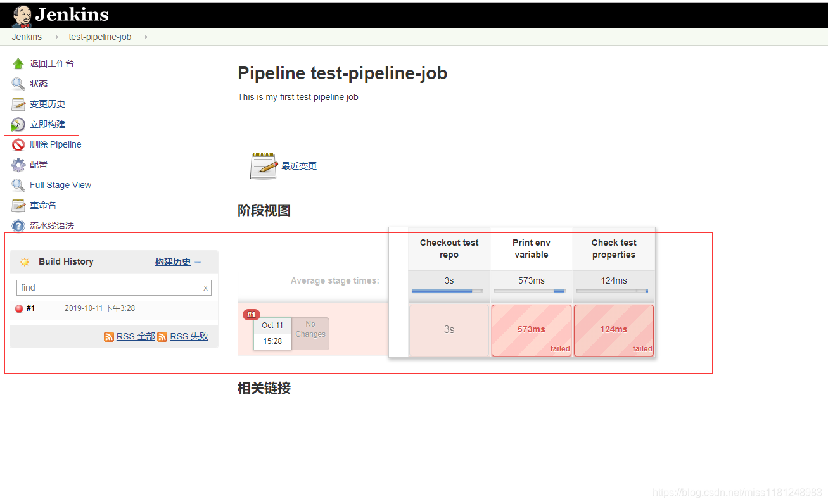Image resolution: width=828 pixels, height=504 pixels.
Task: Collapse Build History with the minus icon
Action: [198, 261]
